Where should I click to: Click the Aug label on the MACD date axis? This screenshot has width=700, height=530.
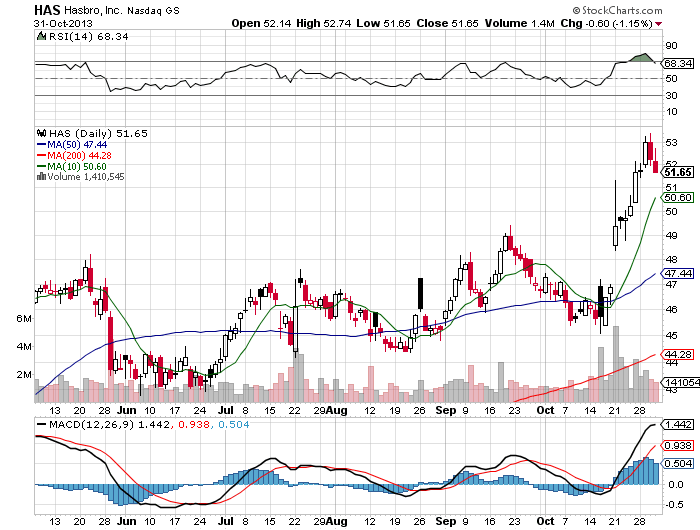[337, 521]
